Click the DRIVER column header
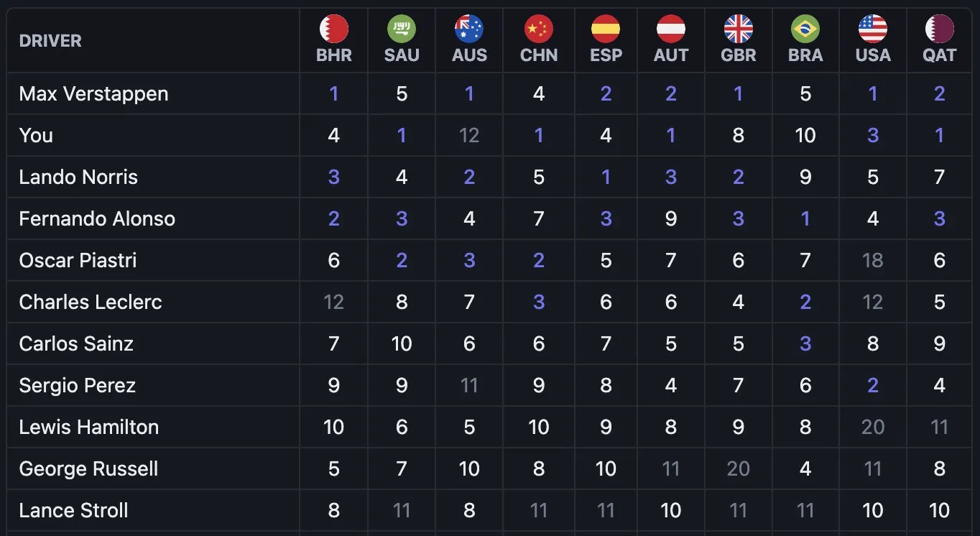This screenshot has height=536, width=980. pyautogui.click(x=50, y=41)
